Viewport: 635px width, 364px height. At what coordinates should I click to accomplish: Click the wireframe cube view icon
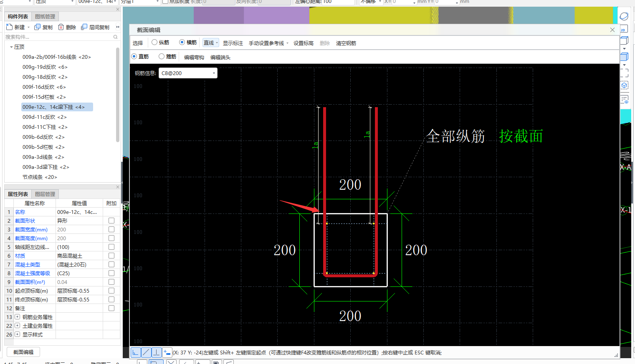pos(624,40)
